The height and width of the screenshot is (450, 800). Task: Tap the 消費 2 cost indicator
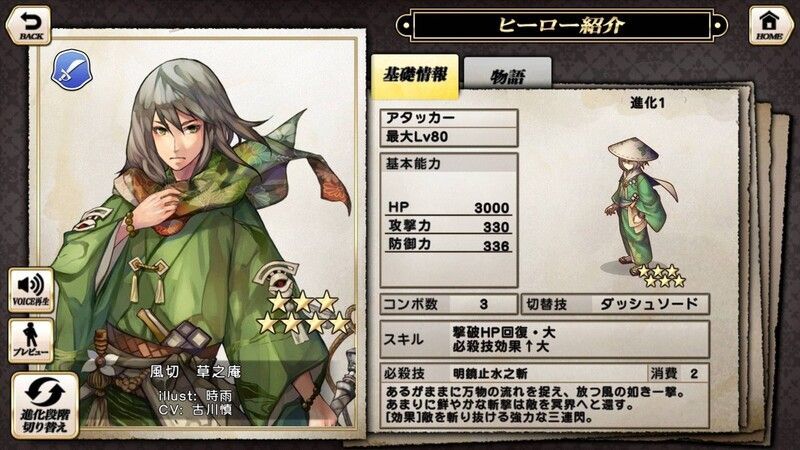click(x=678, y=373)
